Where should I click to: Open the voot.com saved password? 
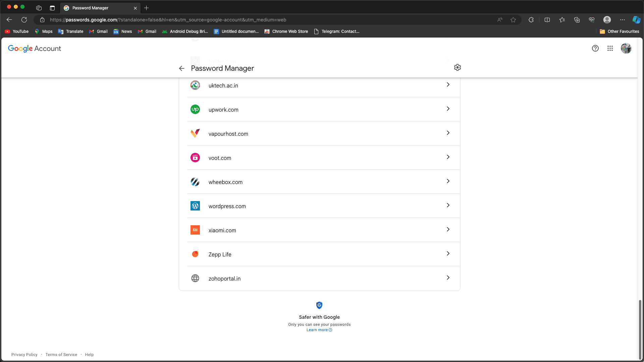point(319,157)
